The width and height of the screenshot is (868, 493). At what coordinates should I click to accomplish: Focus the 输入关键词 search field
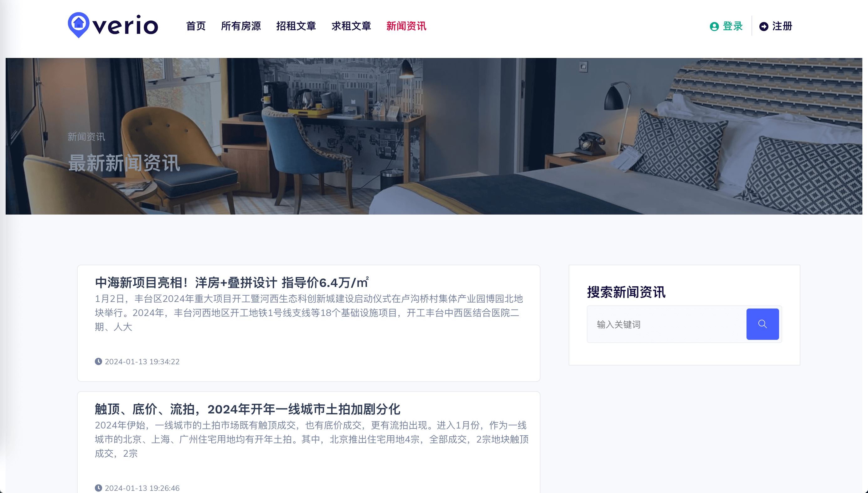[667, 324]
